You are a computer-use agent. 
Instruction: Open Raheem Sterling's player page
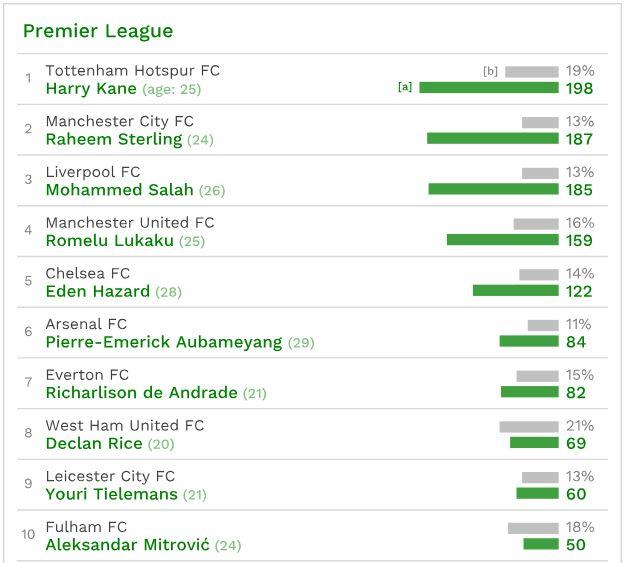(114, 139)
